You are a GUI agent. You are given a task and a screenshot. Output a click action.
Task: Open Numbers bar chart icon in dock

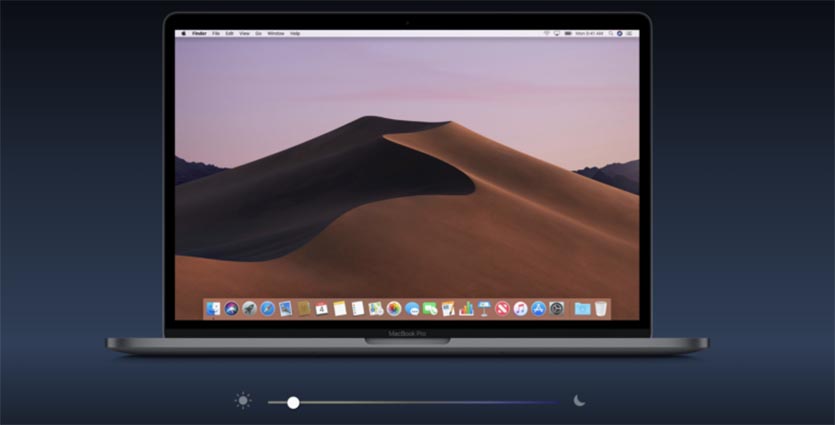466,308
